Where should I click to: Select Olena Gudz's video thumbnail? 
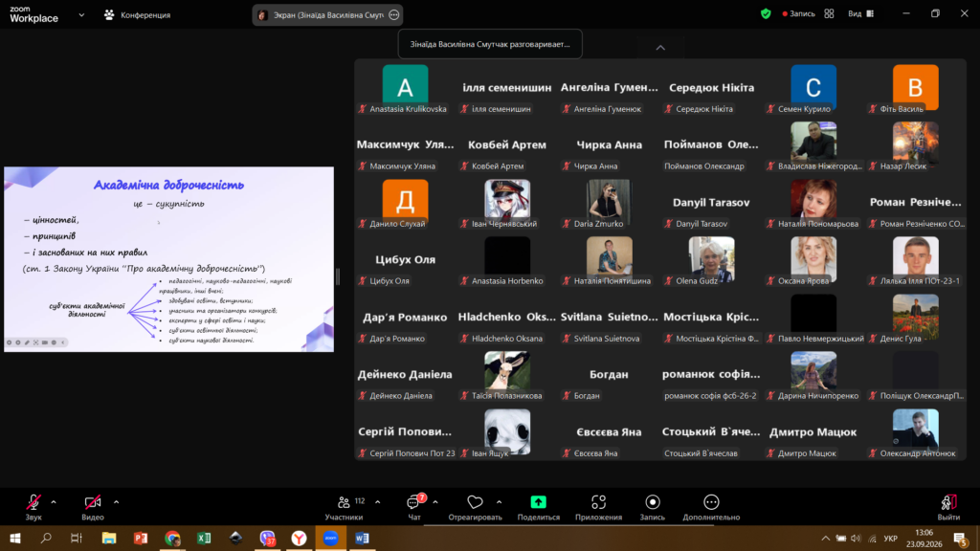click(711, 259)
